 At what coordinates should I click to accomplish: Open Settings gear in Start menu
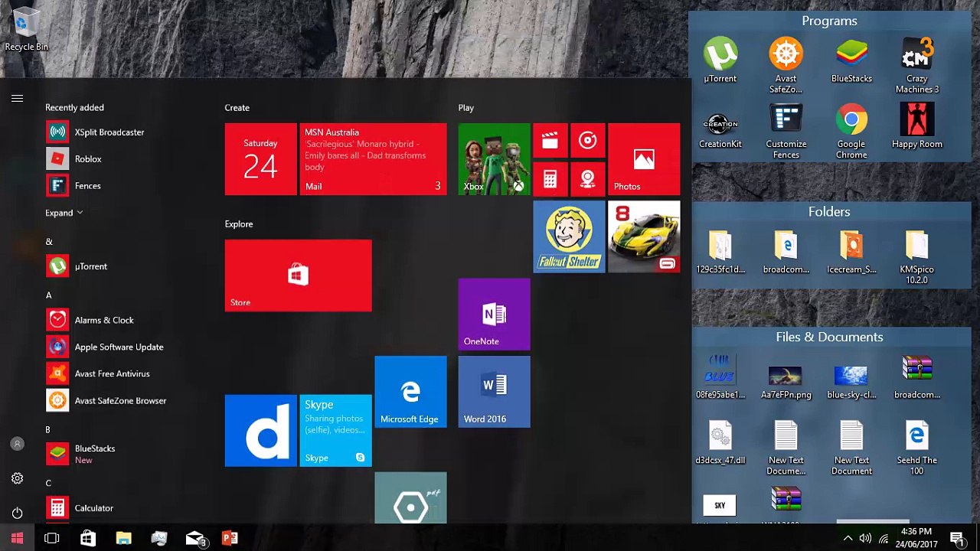click(17, 478)
